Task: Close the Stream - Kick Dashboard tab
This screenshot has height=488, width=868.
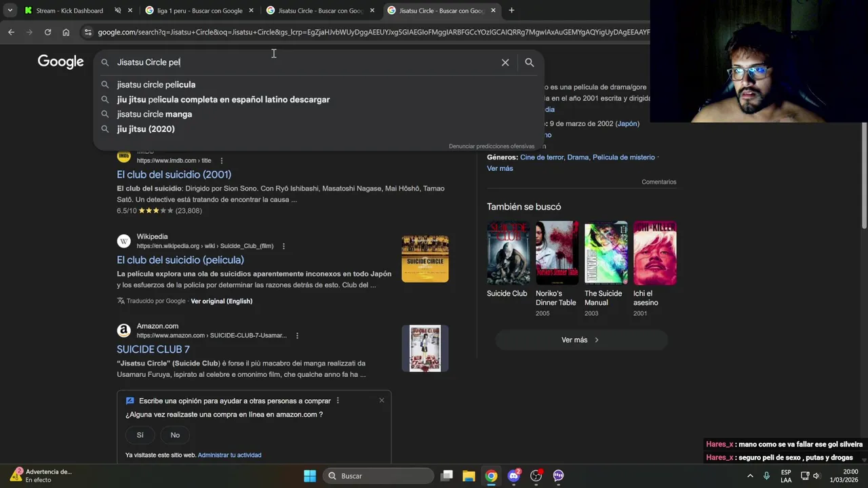Action: click(x=130, y=11)
